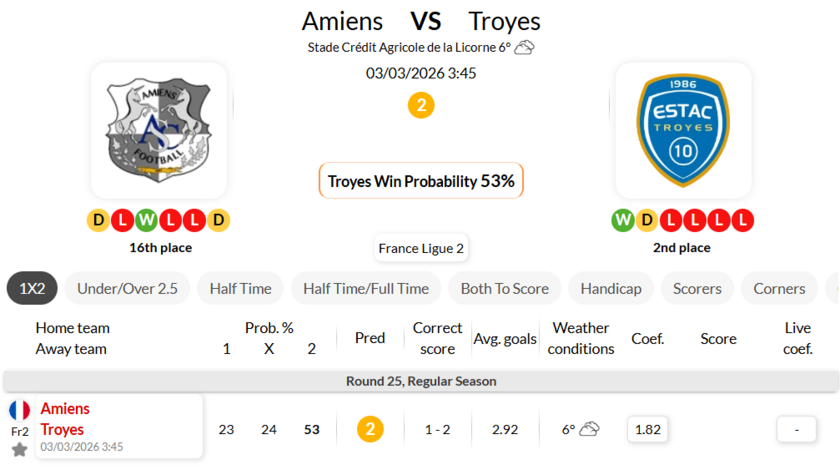The image size is (840, 470).
Task: Click the 1.82 coefficient box
Action: pos(648,429)
